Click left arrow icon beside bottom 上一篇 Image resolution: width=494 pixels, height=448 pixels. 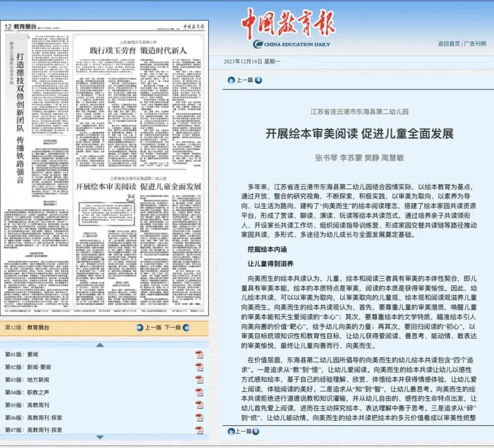coord(231,431)
